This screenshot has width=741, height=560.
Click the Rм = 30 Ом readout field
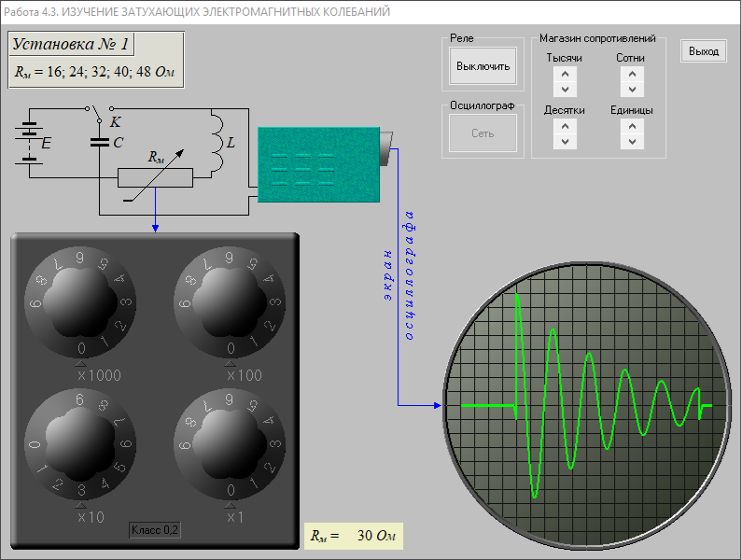point(354,536)
